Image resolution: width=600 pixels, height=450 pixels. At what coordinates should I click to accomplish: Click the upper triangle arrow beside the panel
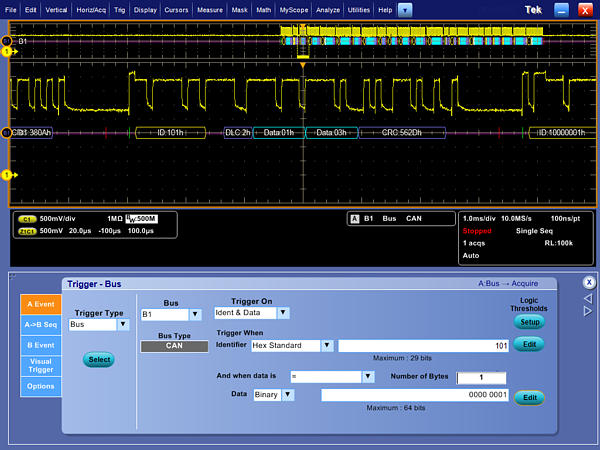pos(589,297)
